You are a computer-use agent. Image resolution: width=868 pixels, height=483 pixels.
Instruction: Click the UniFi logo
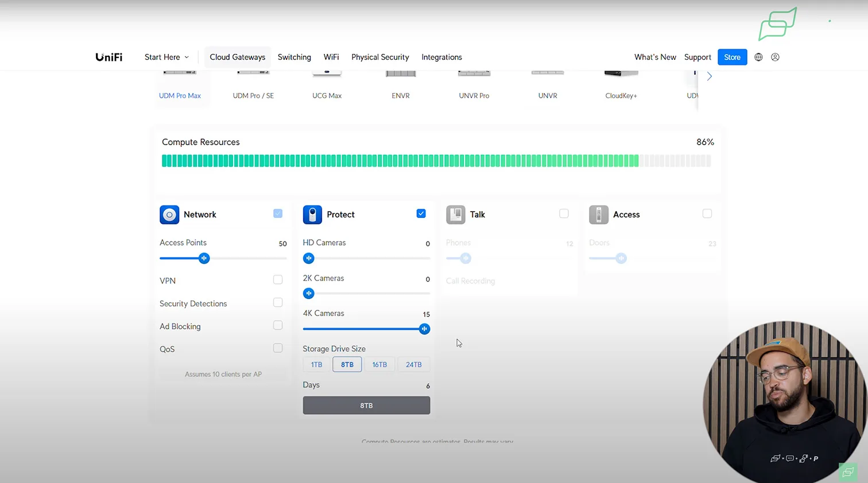108,57
